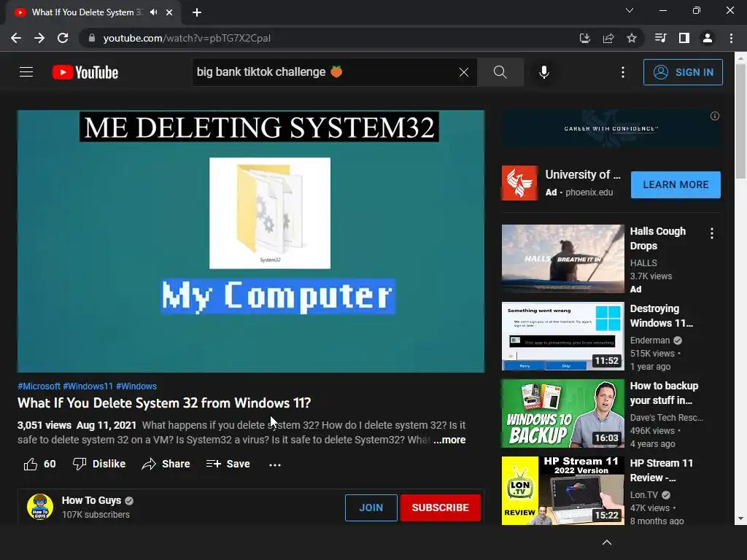The image size is (747, 560).
Task: Click the SIGN IN button
Action: (x=683, y=72)
